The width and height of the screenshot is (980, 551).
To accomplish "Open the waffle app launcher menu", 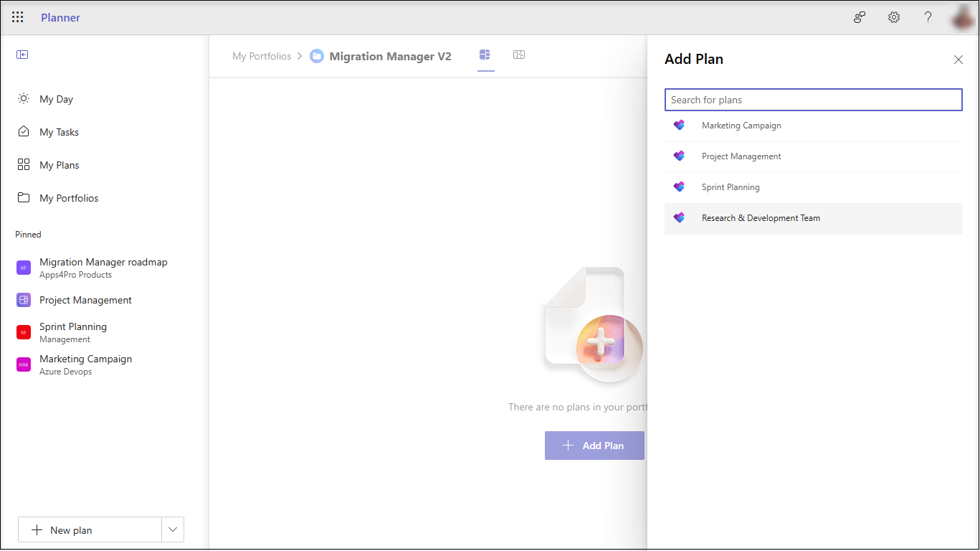I will point(17,17).
